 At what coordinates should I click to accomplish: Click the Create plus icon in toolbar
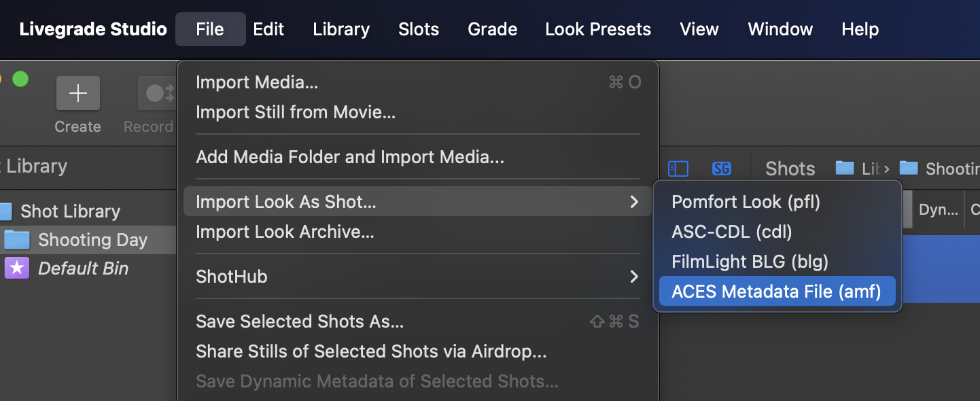point(77,93)
